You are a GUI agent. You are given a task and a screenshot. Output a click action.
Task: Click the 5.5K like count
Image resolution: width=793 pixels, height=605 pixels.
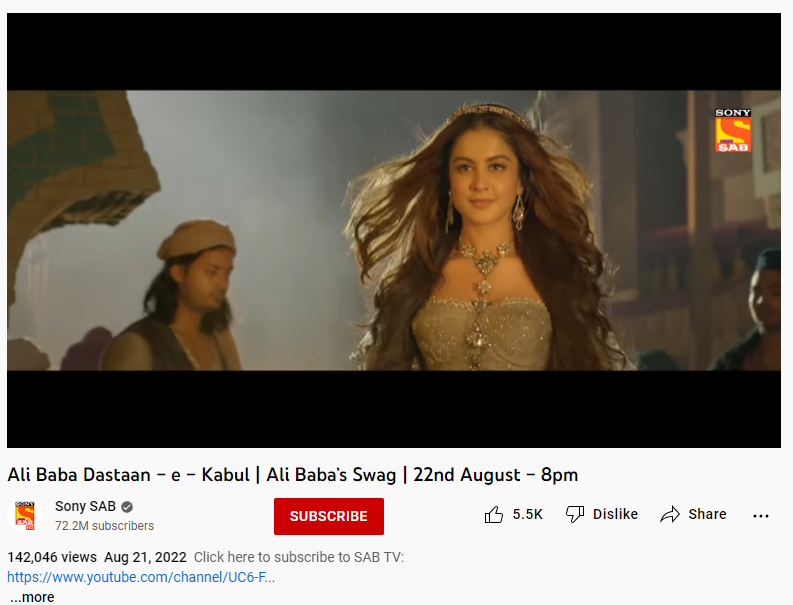(527, 514)
